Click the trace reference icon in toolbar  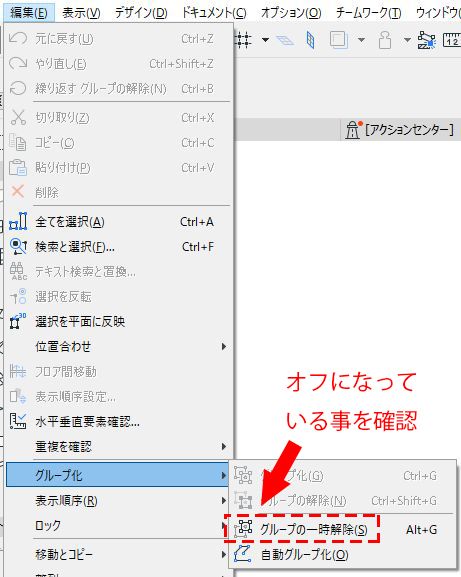coord(339,39)
